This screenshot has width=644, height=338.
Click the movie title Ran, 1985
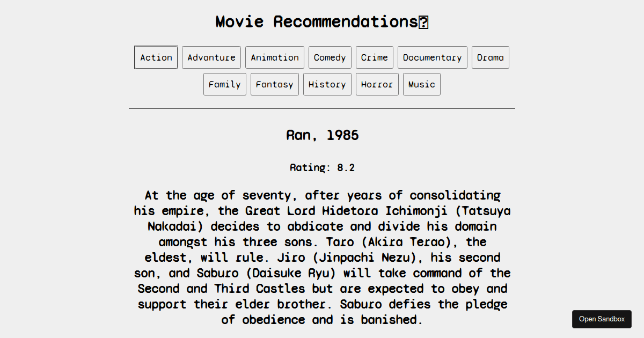pyautogui.click(x=321, y=135)
